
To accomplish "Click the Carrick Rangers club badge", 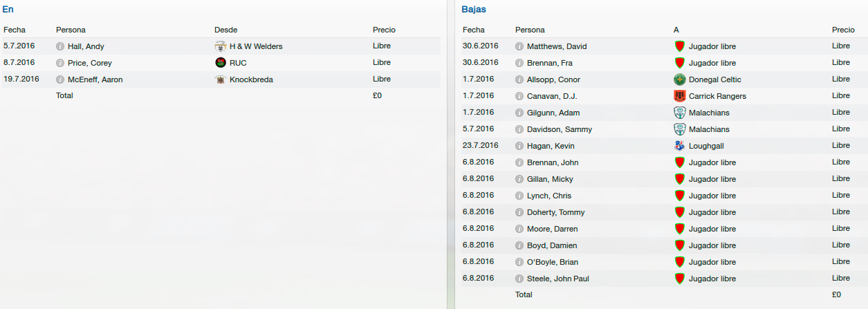I will [x=679, y=96].
